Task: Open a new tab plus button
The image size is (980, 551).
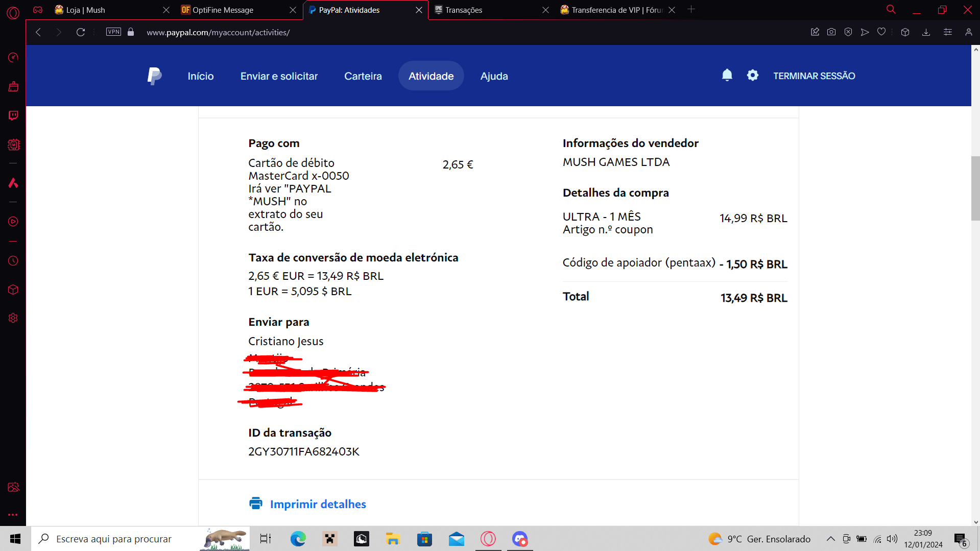Action: pos(691,9)
